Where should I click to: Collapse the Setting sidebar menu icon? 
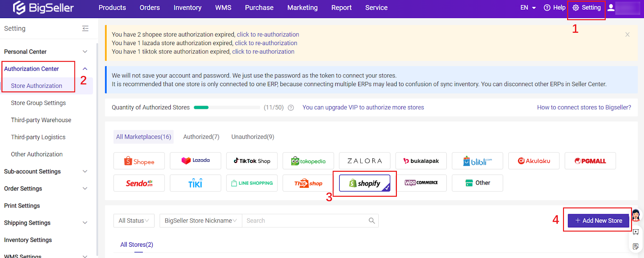click(85, 28)
